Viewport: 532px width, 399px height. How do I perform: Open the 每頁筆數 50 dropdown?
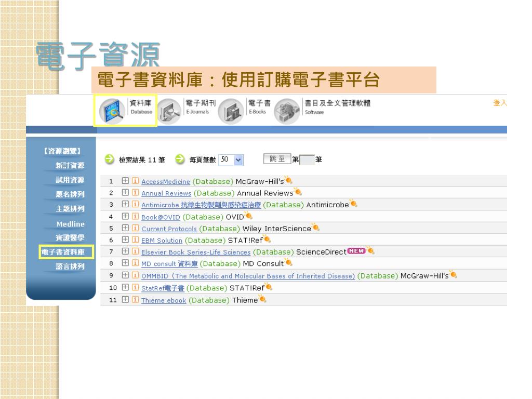(231, 159)
